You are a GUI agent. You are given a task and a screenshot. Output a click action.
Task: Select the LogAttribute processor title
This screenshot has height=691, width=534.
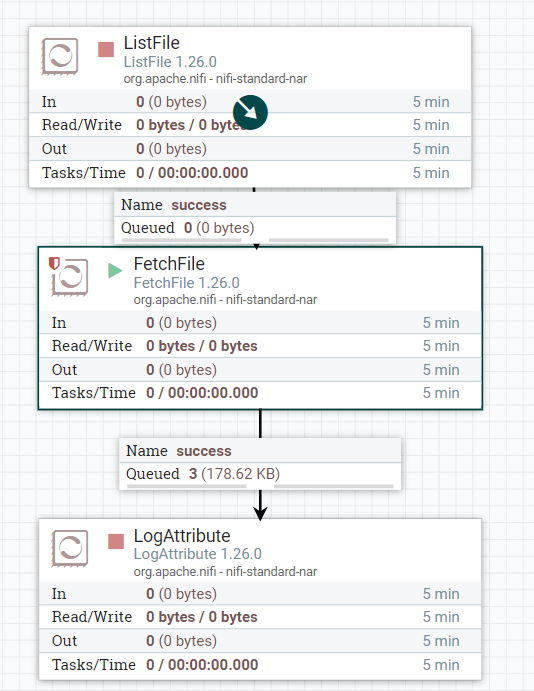[x=182, y=536]
